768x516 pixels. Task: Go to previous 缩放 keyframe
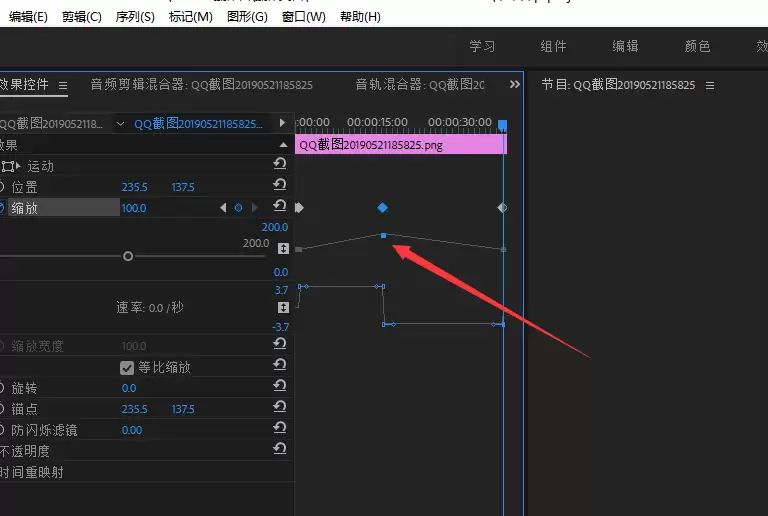click(223, 208)
